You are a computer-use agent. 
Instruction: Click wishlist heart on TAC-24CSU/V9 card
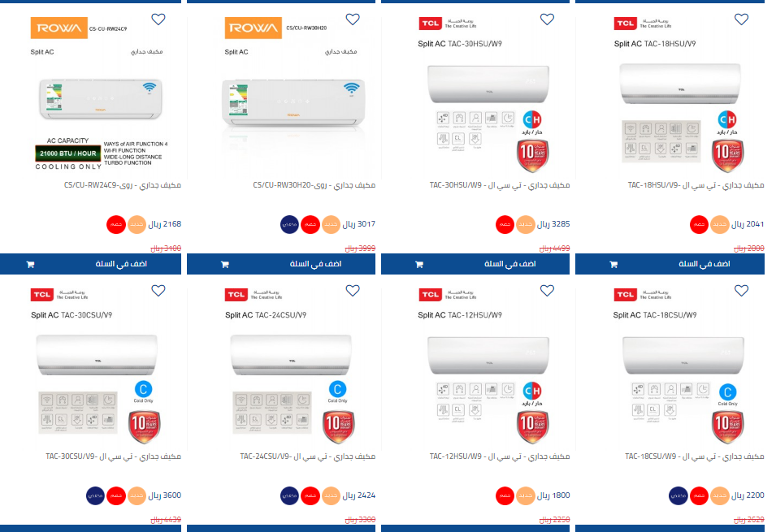(x=353, y=291)
